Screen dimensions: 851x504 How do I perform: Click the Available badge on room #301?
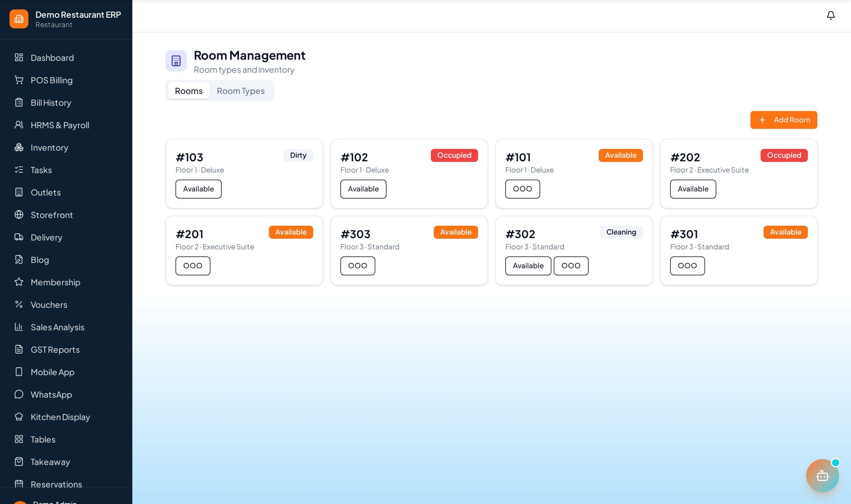(x=785, y=232)
